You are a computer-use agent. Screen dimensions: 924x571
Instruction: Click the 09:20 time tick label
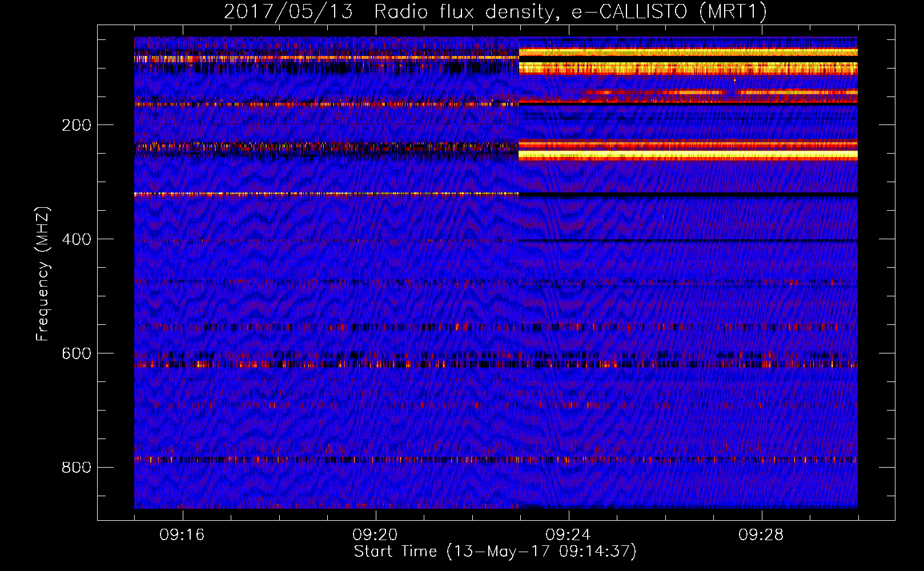click(x=375, y=535)
